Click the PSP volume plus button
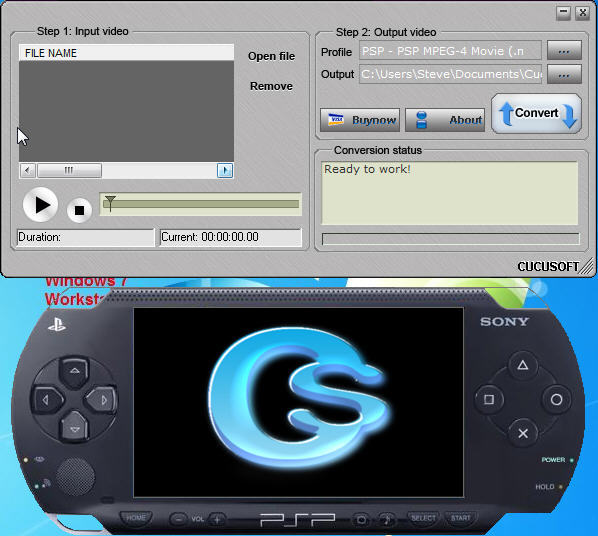The width and height of the screenshot is (598, 536). pos(217,519)
